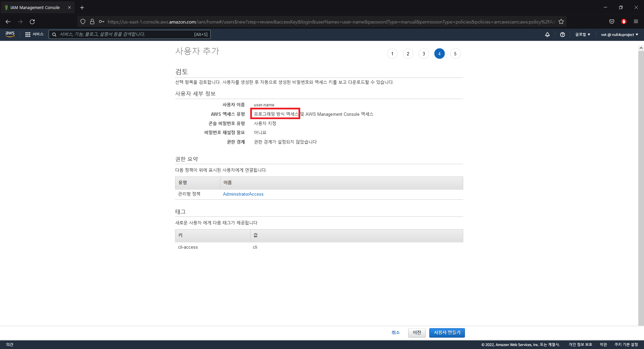Open the vot @ null4uproject account dropdown
Screen dimensions: 644x349
point(620,35)
